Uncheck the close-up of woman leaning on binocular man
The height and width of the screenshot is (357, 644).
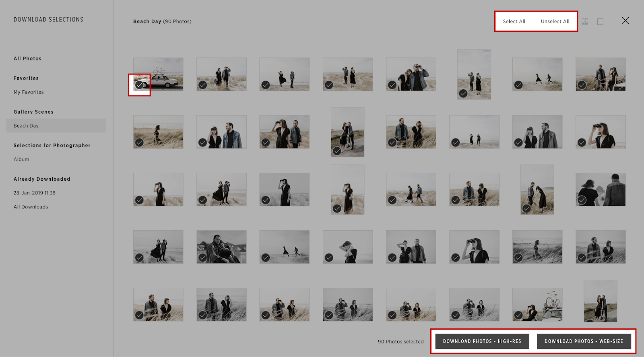pyautogui.click(x=392, y=85)
